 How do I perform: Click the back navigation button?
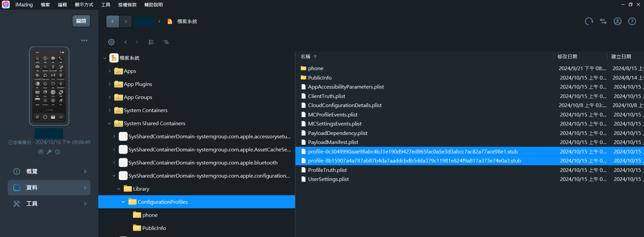(113, 21)
